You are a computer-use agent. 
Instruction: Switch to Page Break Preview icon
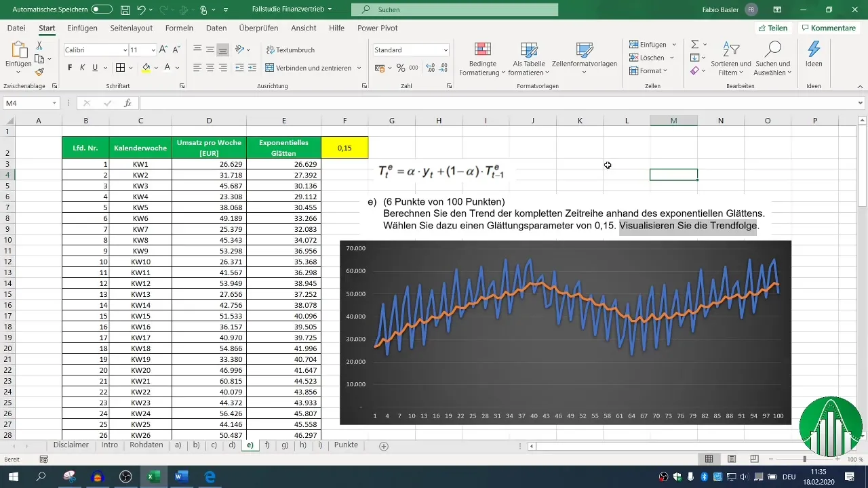click(754, 459)
